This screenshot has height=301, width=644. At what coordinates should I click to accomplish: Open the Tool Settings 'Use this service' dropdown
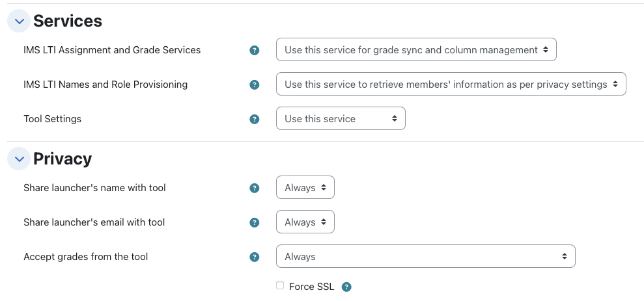(341, 118)
